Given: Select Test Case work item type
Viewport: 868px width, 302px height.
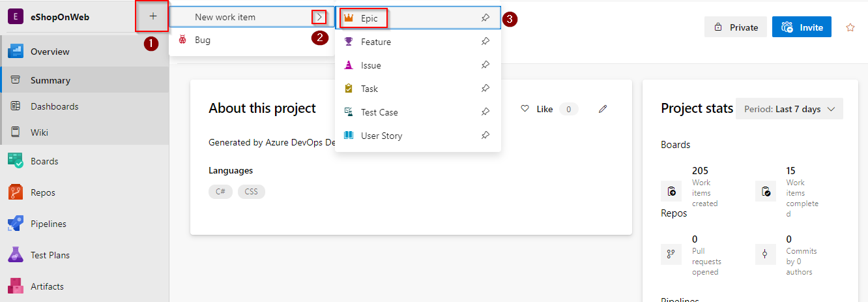Looking at the screenshot, I should point(418,112).
